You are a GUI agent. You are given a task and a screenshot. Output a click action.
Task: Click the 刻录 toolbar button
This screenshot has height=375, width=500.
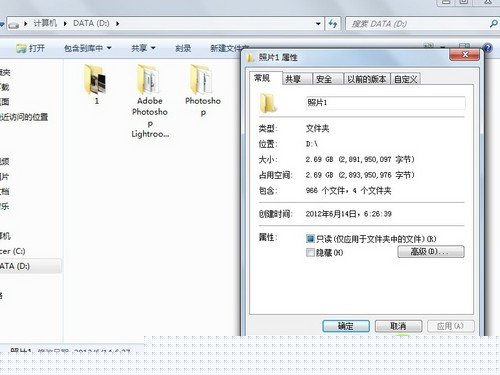(183, 48)
